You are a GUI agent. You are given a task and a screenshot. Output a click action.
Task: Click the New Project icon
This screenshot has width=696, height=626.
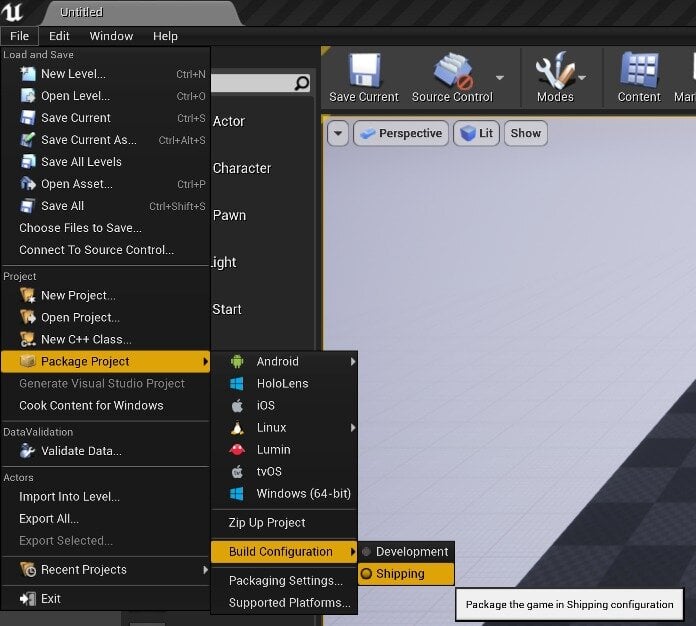point(28,295)
